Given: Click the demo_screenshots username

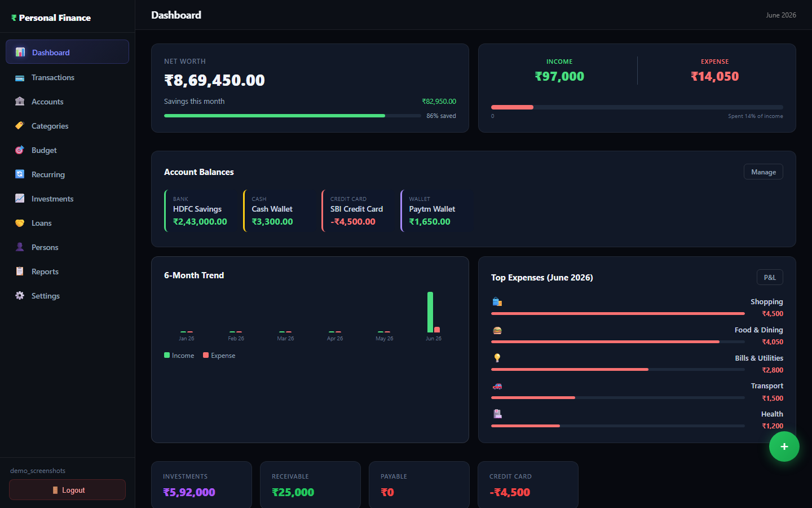Looking at the screenshot, I should click(38, 471).
